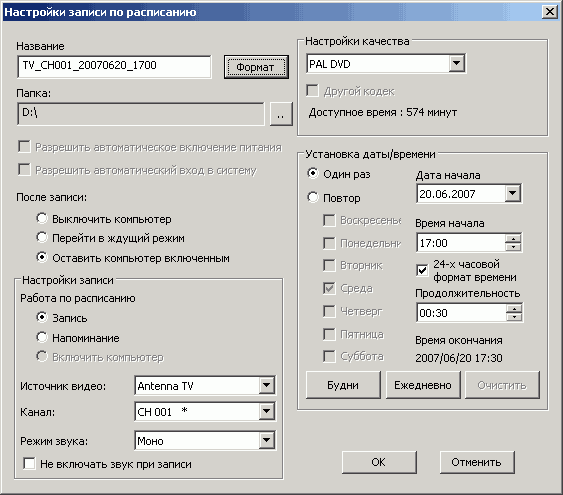The image size is (563, 495).
Task: Click the Папка path field
Action: pyautogui.click(x=141, y=114)
